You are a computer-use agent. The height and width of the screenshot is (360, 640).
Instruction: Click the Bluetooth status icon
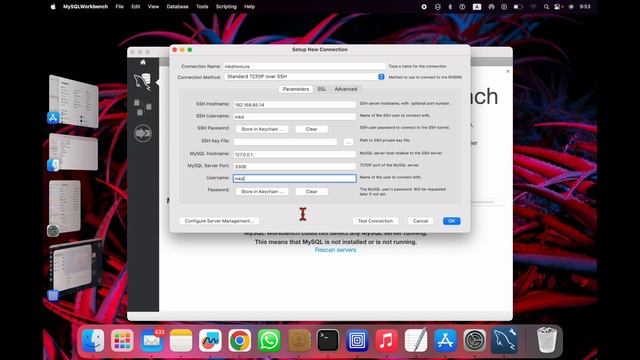point(450,7)
